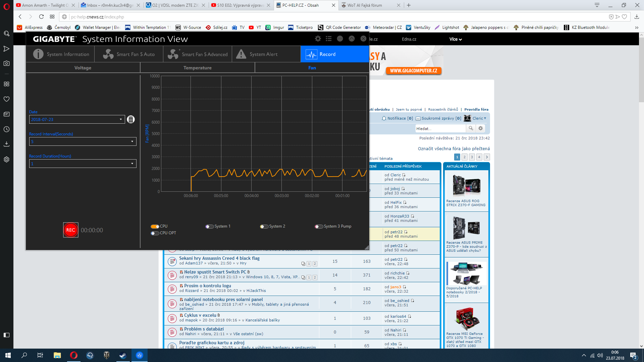644x362 pixels.
Task: Open the Smart Fan 5 Advanced tab
Action: (198, 54)
